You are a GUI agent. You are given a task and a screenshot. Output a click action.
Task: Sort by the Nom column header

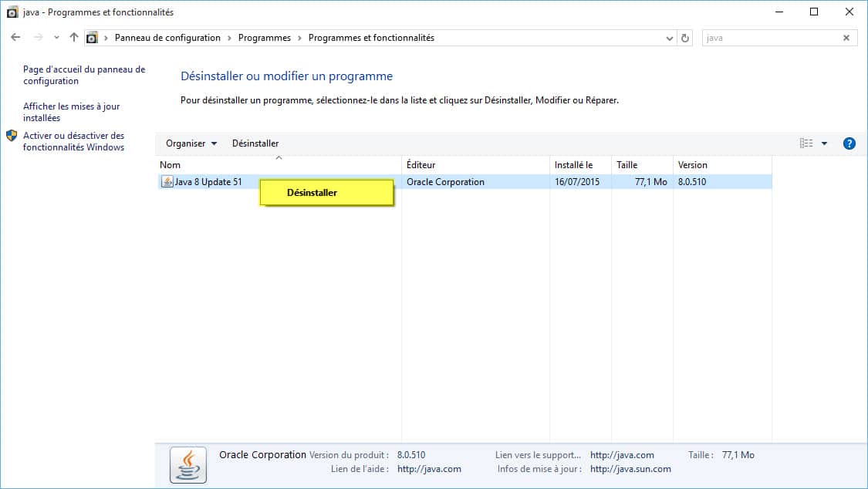click(x=279, y=165)
